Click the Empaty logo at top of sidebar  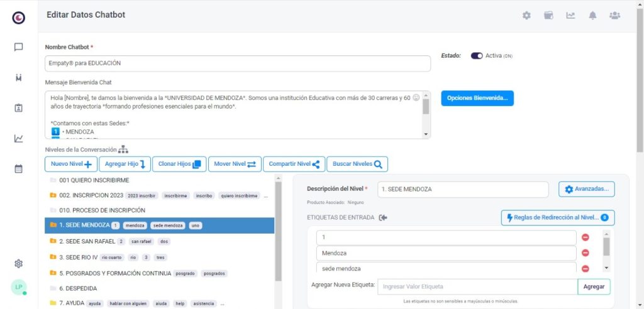pos(18,17)
